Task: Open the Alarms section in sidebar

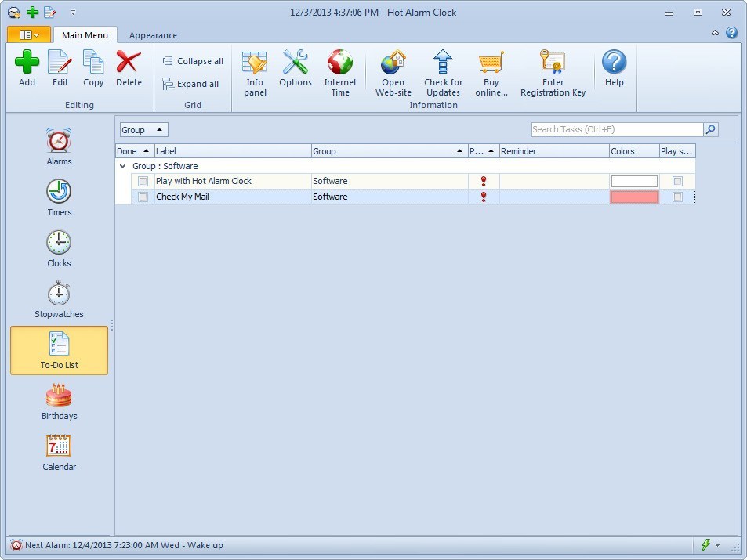Action: (x=59, y=147)
